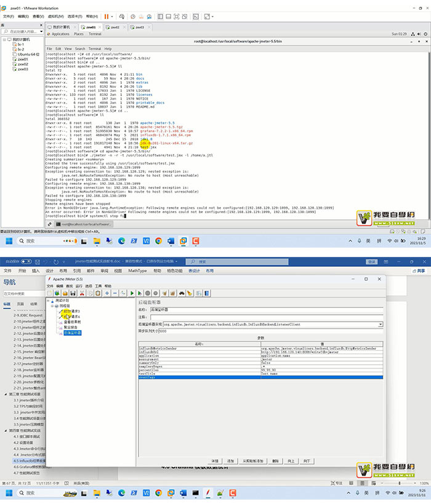Viewport: 431px width, 504px height.
Task: Click VMware console view toolbar icon
Action: click(x=196, y=17)
